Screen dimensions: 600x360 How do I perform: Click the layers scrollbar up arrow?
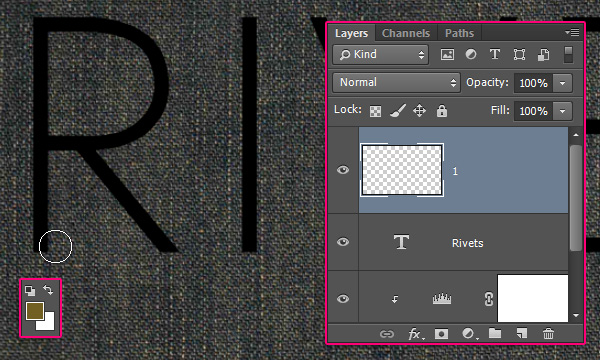[576, 135]
